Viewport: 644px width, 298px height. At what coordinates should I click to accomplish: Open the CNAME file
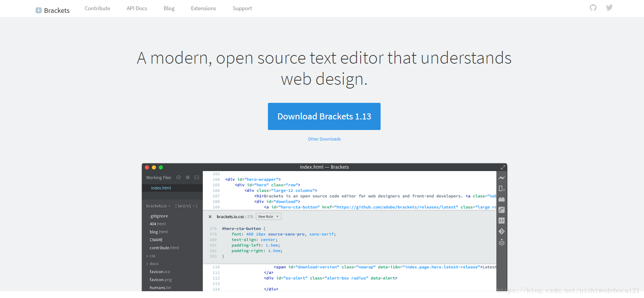click(x=156, y=240)
